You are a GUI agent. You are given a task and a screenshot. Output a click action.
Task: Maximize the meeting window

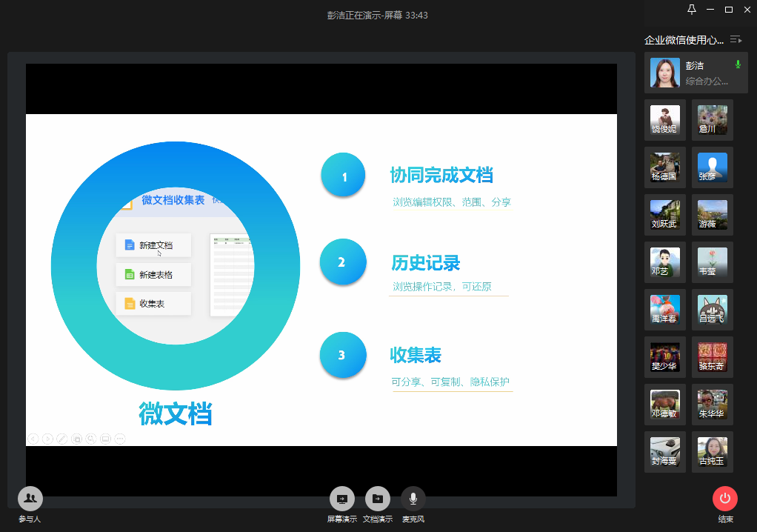pyautogui.click(x=728, y=10)
